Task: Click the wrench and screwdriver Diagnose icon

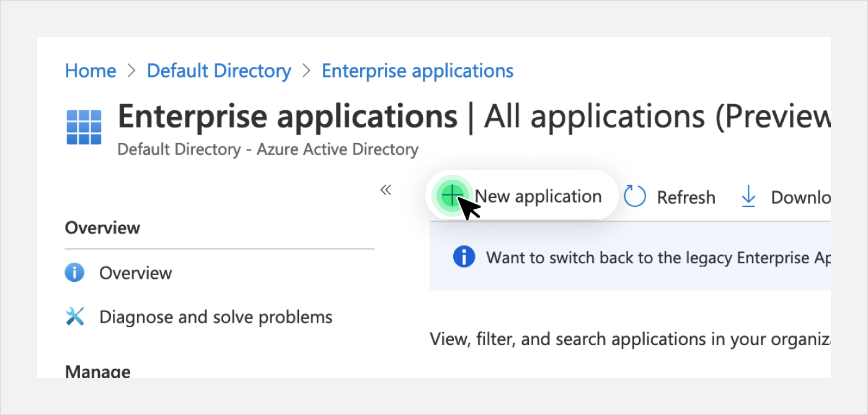Action: 74,317
